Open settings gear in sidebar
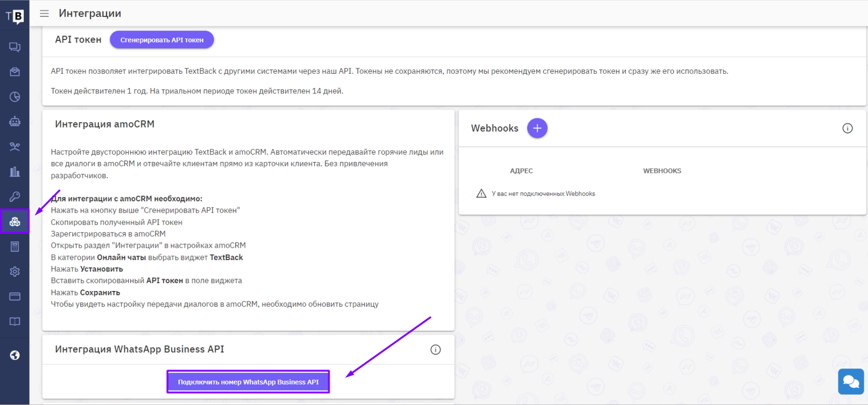Viewport: 868px width, 405px height. (x=15, y=272)
